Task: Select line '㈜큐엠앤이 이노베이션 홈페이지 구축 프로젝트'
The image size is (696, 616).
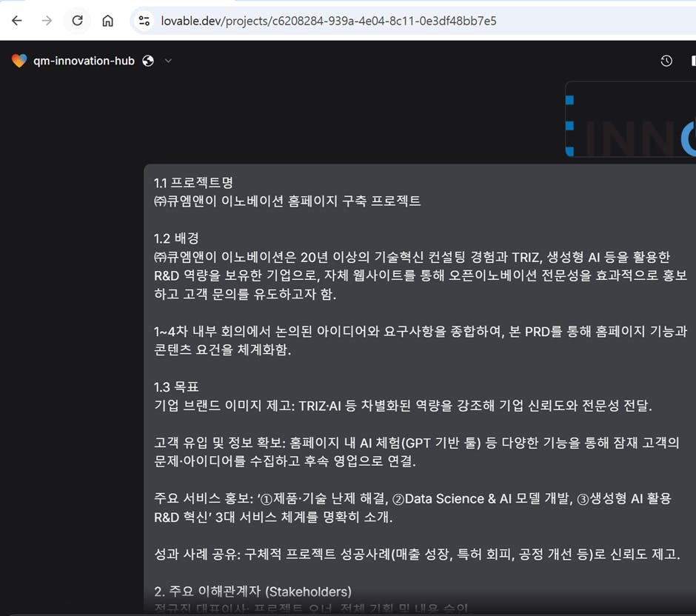Action: (x=287, y=201)
